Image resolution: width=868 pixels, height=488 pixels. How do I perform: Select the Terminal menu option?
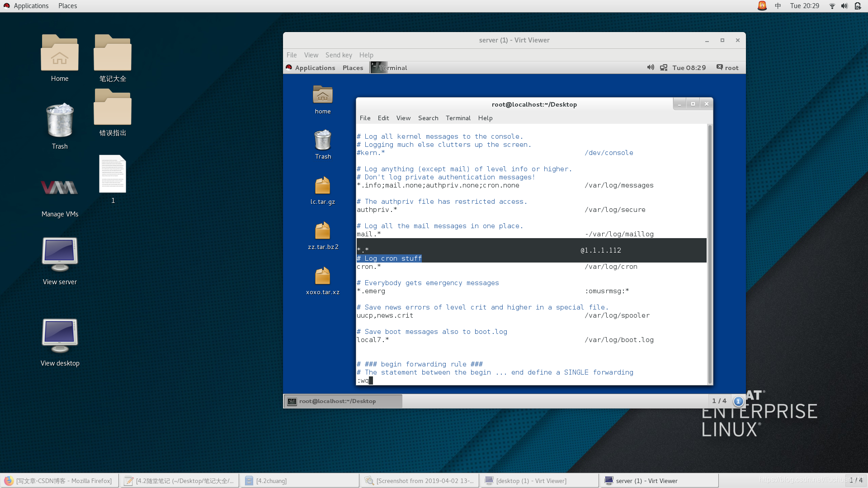458,117
